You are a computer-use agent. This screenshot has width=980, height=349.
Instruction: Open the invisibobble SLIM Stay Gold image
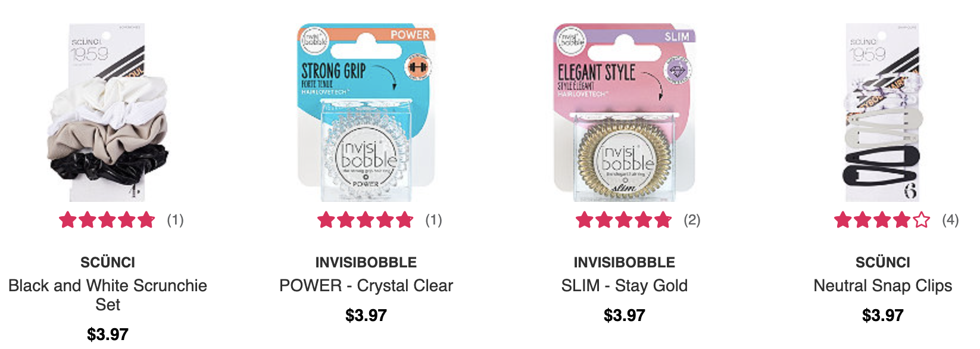[625, 113]
